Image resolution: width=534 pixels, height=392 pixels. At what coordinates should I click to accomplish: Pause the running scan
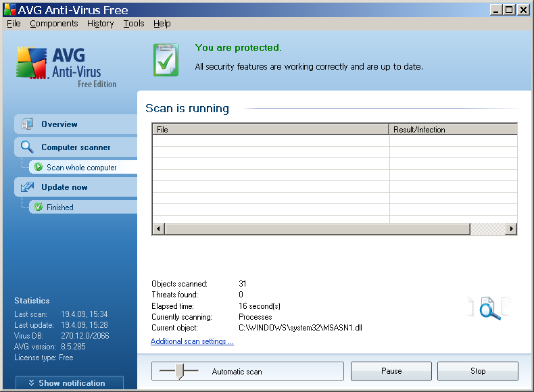(391, 371)
